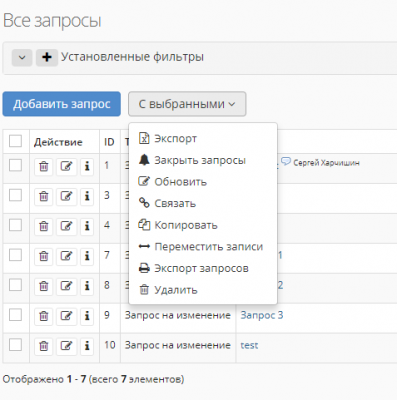
Task: Click Запрос на изменение in row 10
Action: point(178,345)
